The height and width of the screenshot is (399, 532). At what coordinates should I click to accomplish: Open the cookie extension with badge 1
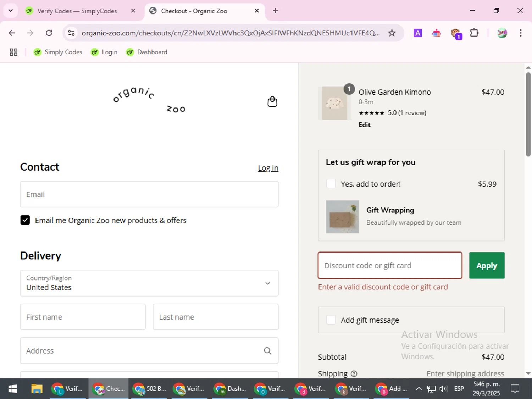(456, 34)
